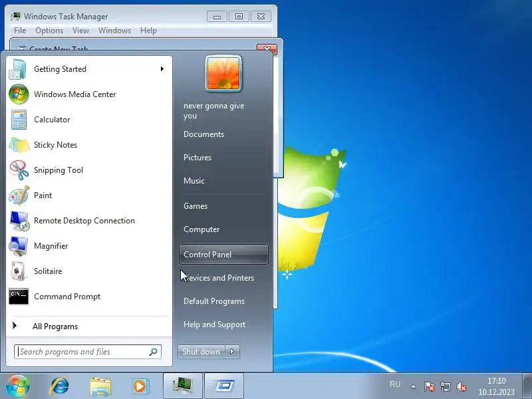Viewport: 532px width, 399px height.
Task: Close the Create New Task dialog
Action: tap(267, 49)
